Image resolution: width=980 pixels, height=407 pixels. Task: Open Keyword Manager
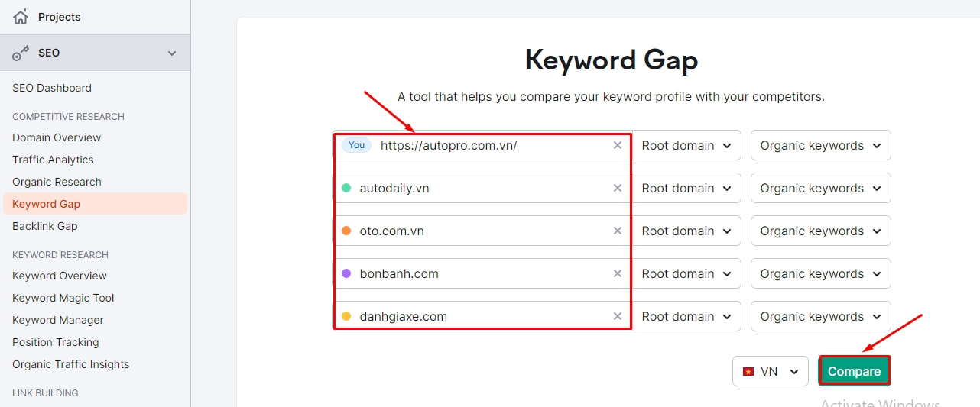pyautogui.click(x=58, y=320)
